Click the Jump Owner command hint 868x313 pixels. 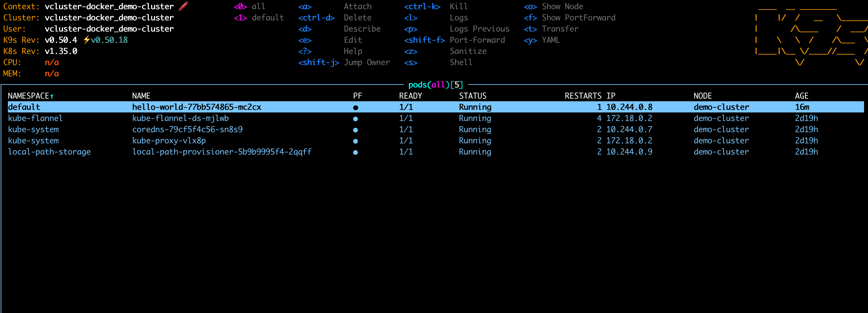point(367,62)
